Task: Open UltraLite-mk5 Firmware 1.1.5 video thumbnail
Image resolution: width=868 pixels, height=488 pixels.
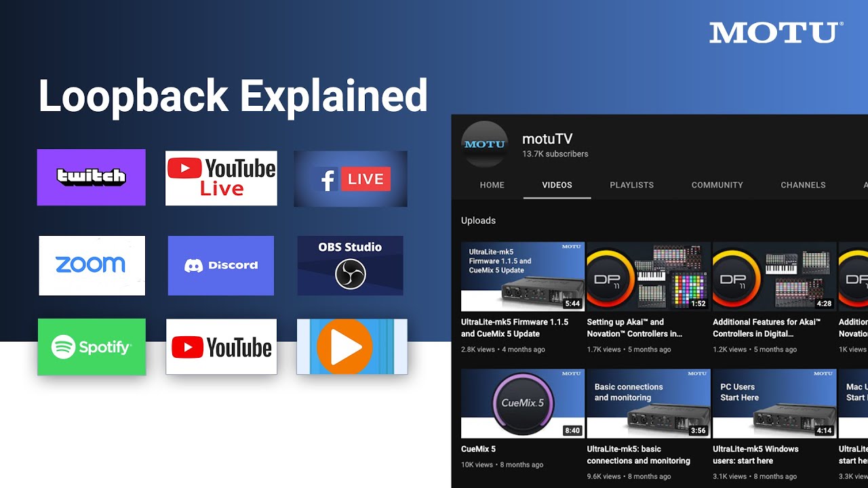Action: (x=523, y=277)
